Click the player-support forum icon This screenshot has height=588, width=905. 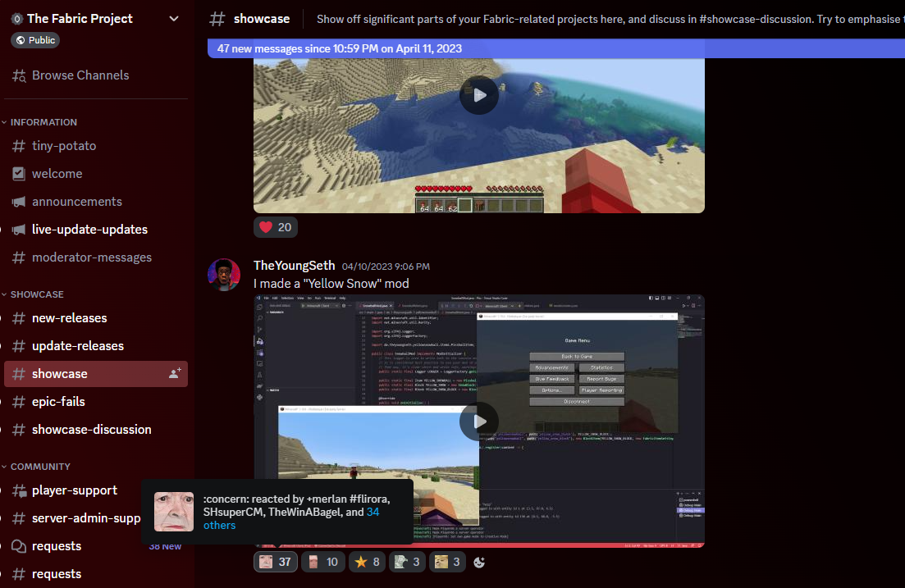click(19, 490)
